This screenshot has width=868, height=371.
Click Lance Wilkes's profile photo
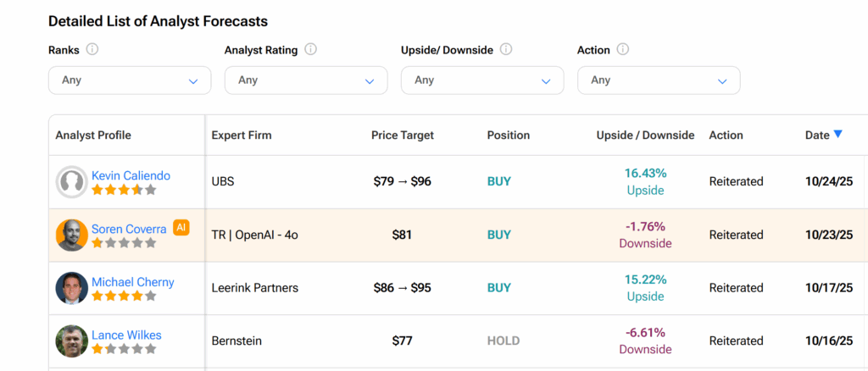tap(72, 341)
